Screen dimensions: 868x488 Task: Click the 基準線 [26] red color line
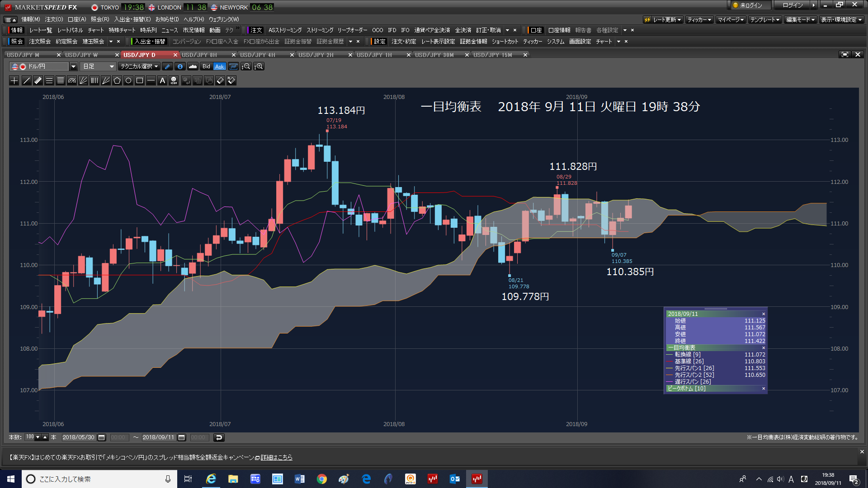coord(670,361)
